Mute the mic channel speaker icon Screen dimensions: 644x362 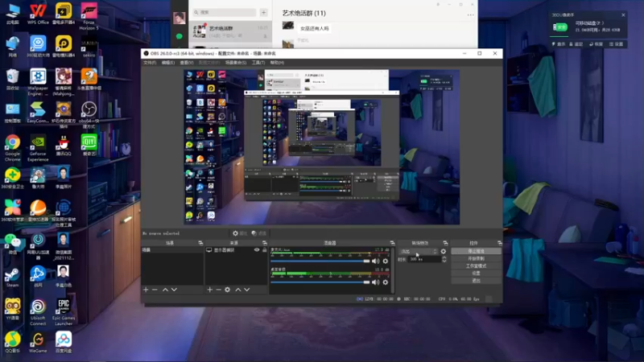(375, 261)
